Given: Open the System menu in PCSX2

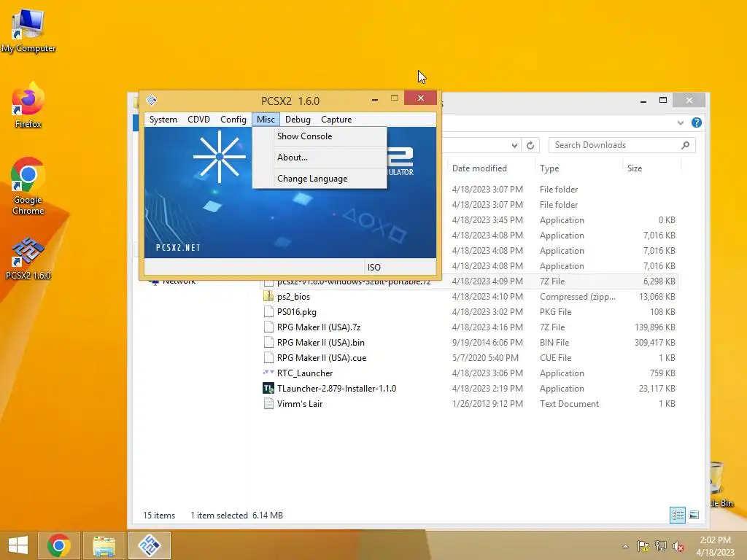Looking at the screenshot, I should tap(163, 120).
